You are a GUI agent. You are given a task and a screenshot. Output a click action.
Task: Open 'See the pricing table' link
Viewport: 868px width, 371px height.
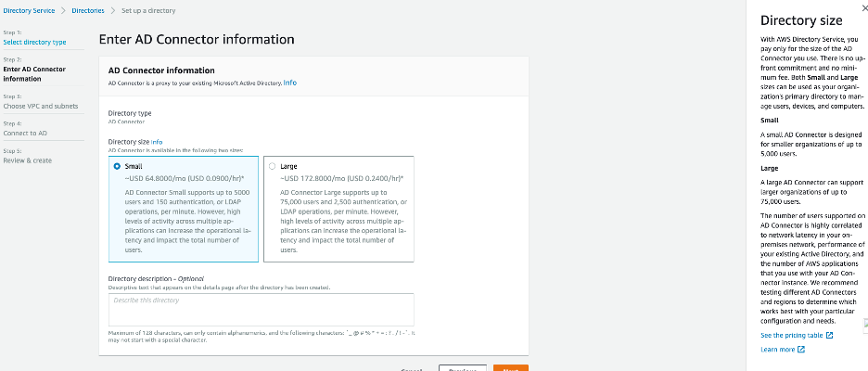(793, 335)
